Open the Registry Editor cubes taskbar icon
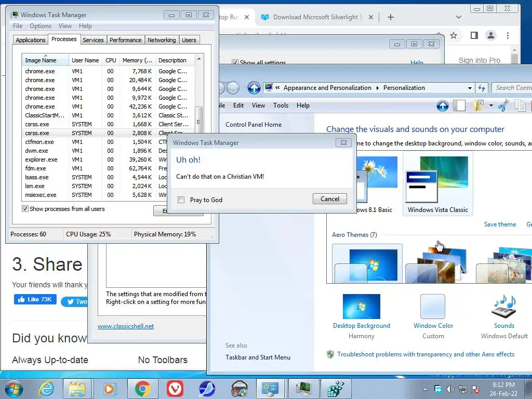This screenshot has height=399, width=532. 336,389
